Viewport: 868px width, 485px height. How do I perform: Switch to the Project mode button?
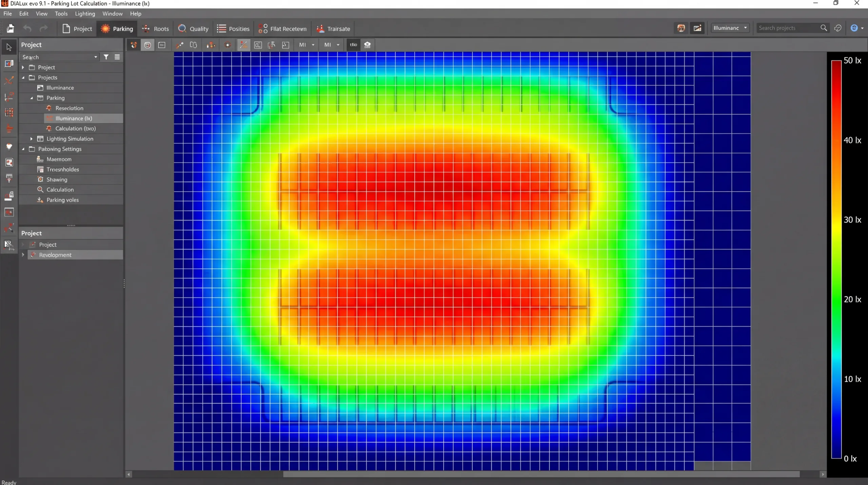77,29
